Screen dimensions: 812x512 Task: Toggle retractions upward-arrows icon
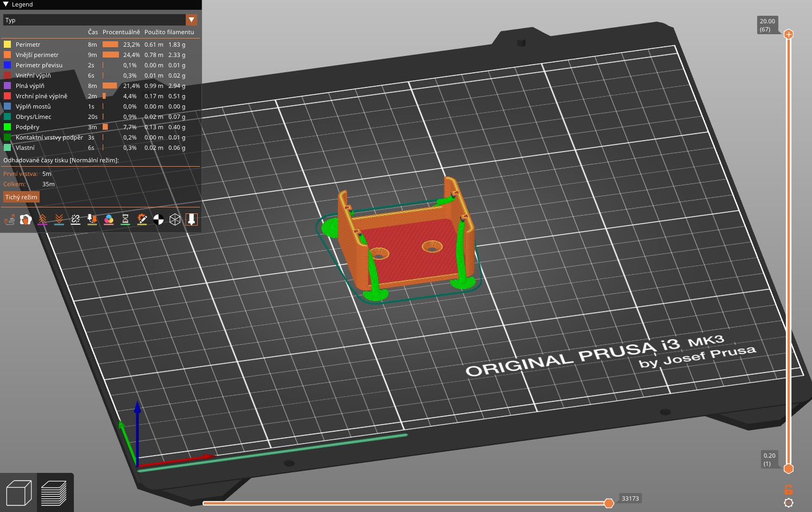pyautogui.click(x=42, y=219)
